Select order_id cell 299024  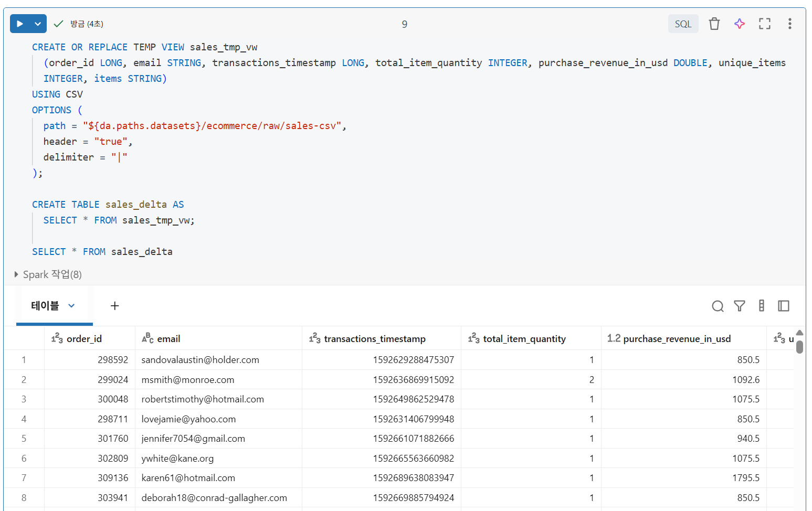pos(90,379)
